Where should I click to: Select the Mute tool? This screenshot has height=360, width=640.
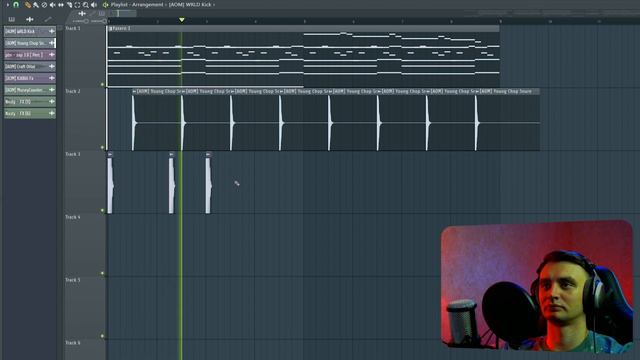52,5
